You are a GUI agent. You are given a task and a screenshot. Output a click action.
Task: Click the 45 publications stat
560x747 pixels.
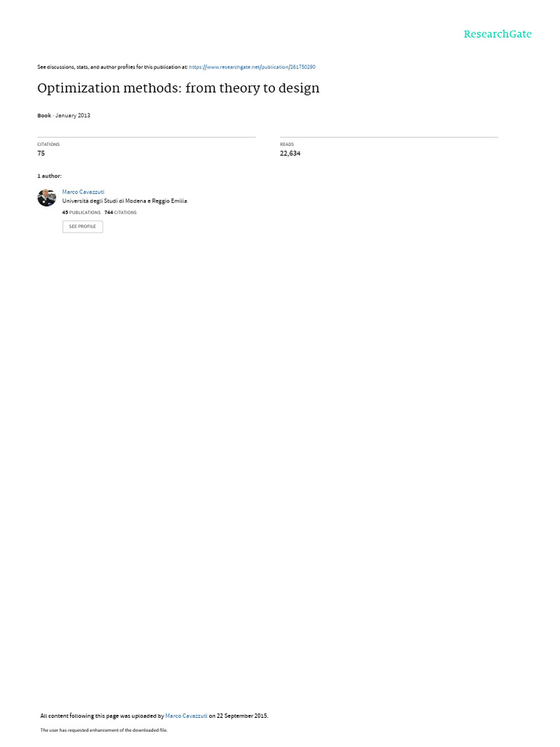(x=81, y=212)
